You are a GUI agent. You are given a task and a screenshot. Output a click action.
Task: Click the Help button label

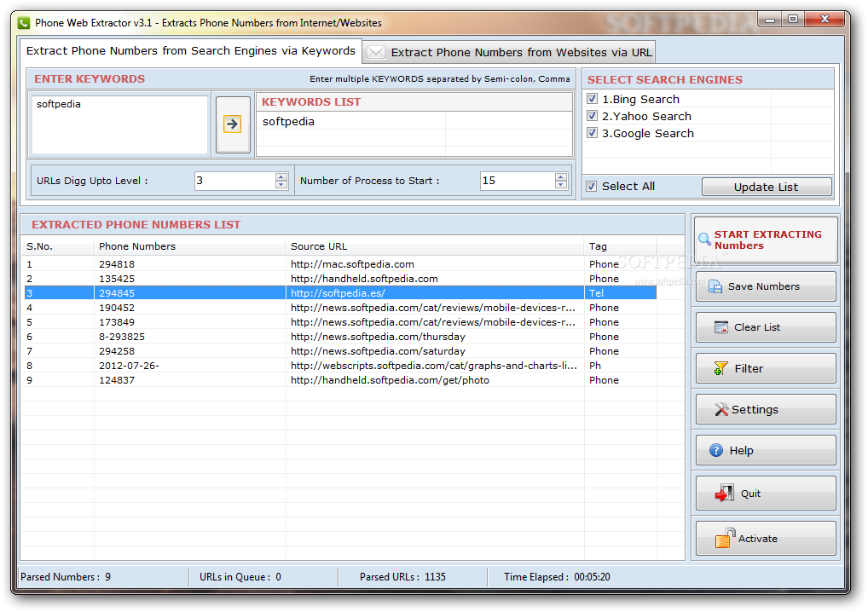[741, 450]
